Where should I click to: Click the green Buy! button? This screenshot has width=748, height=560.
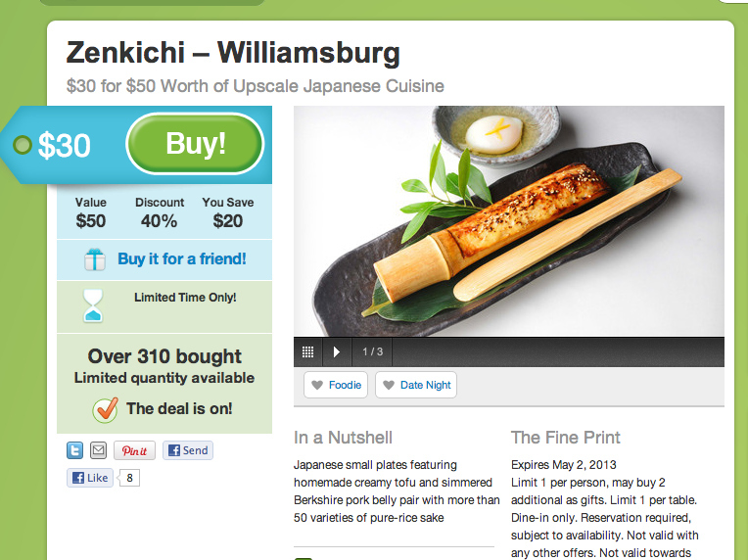(x=195, y=144)
